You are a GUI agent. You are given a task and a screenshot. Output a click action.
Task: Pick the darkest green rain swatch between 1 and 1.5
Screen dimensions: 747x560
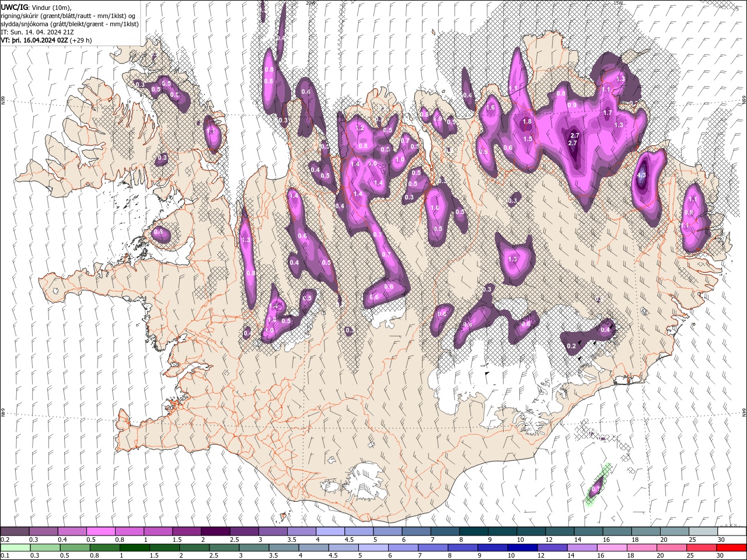(x=134, y=548)
